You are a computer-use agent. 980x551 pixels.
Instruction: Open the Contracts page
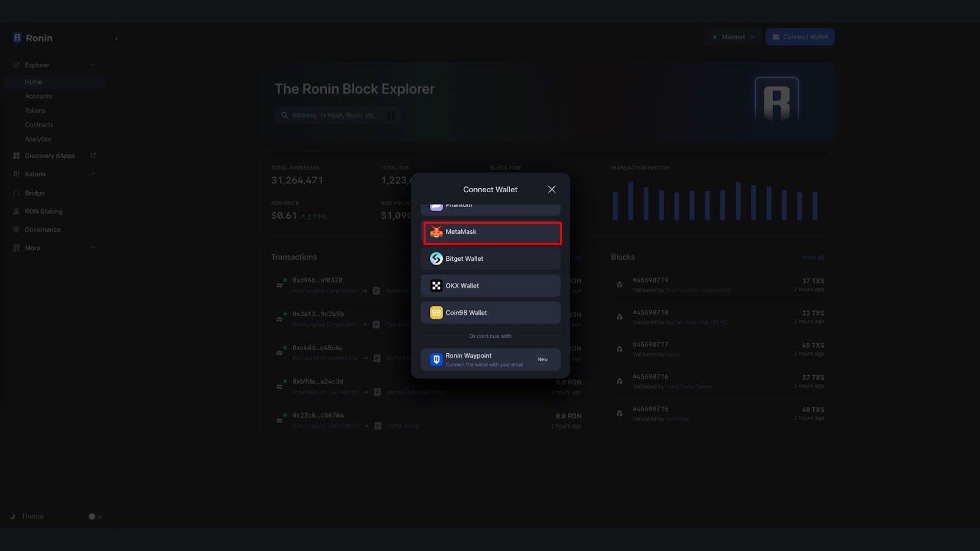click(x=39, y=125)
